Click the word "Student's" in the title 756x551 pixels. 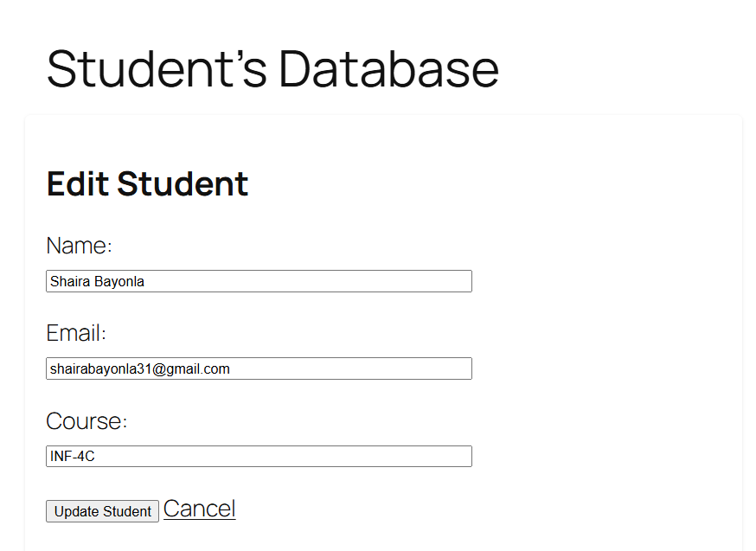156,68
